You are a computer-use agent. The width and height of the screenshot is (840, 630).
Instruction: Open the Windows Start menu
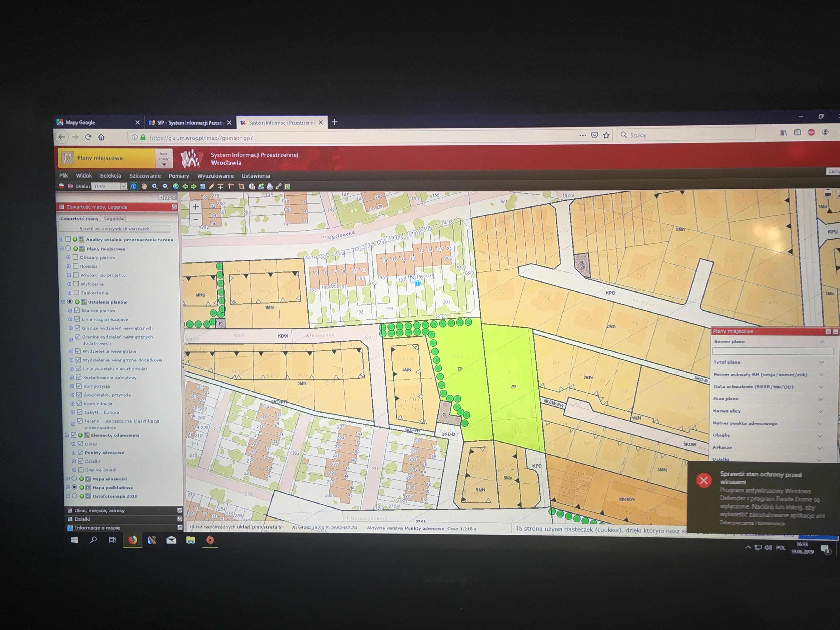click(x=74, y=540)
